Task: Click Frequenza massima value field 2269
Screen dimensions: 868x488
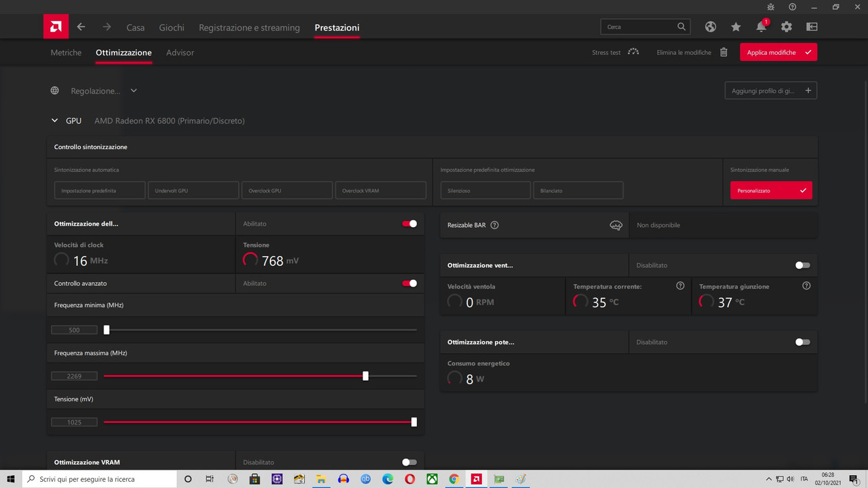Action: (x=75, y=376)
